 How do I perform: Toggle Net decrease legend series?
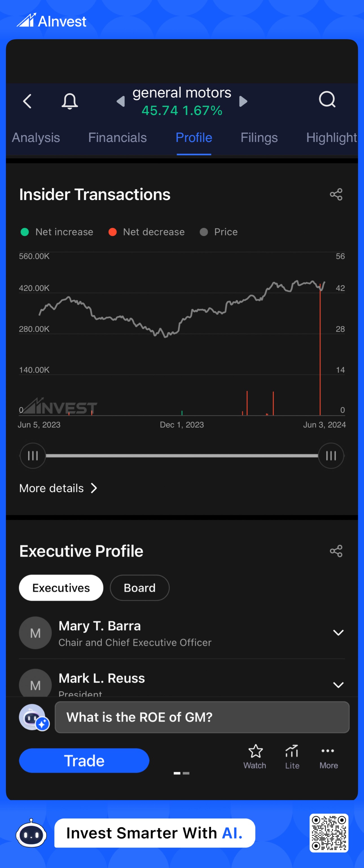[147, 232]
